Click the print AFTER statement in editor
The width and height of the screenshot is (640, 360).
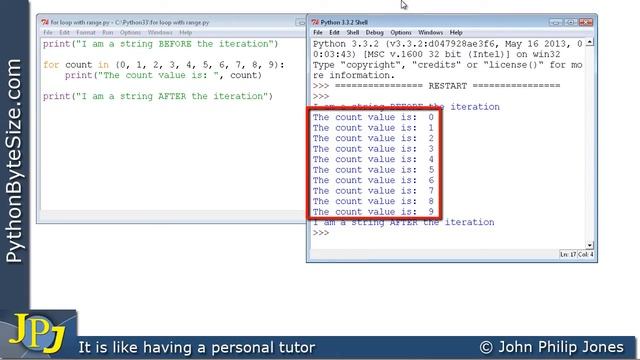tap(158, 96)
